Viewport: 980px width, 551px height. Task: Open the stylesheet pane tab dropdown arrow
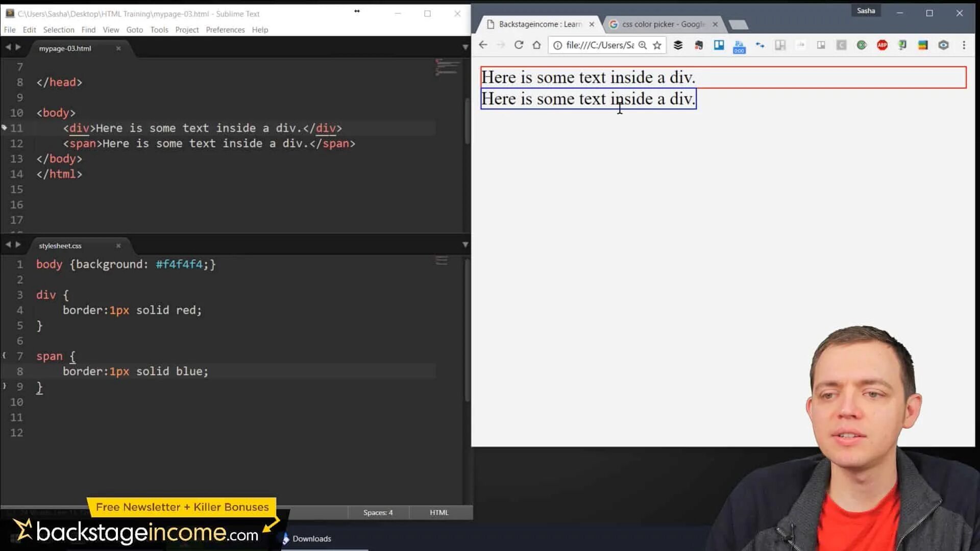pos(465,244)
